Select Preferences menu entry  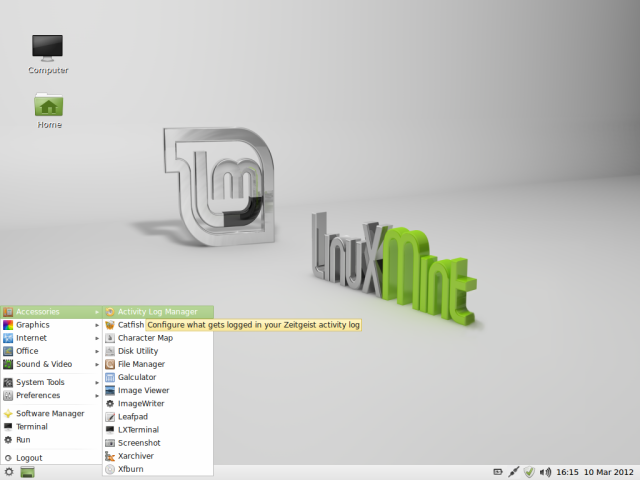pyautogui.click(x=51, y=396)
